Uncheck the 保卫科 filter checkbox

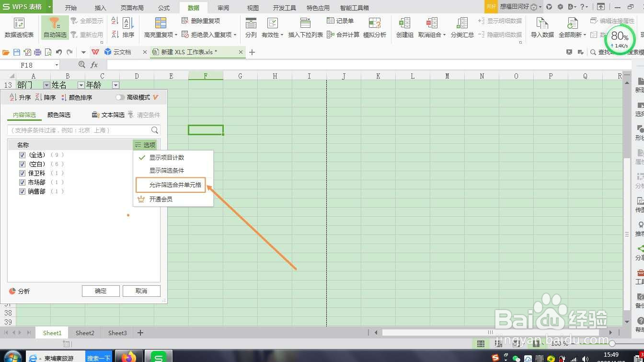(22, 173)
